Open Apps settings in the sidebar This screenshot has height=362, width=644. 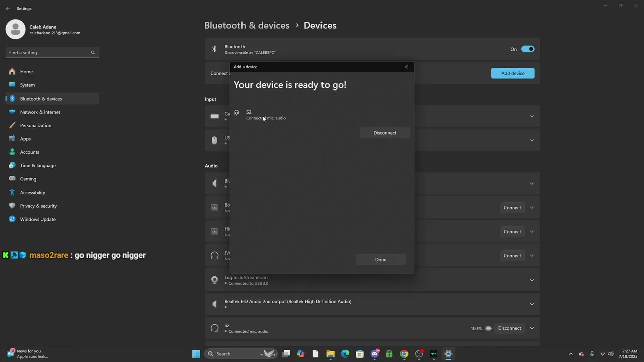52,139
